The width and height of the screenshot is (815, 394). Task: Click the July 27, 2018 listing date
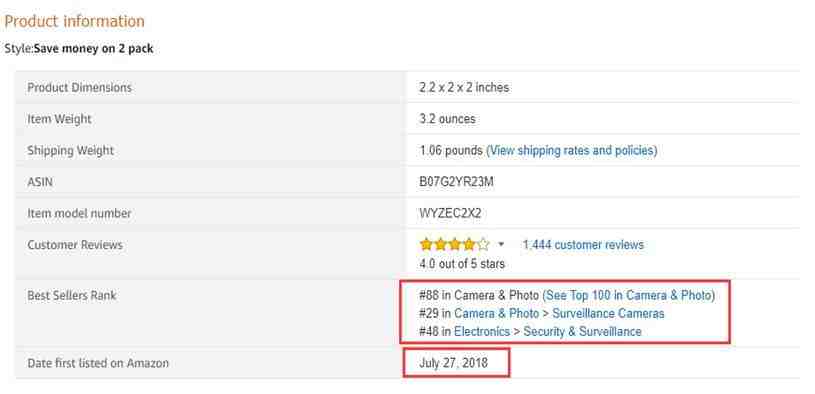(454, 363)
